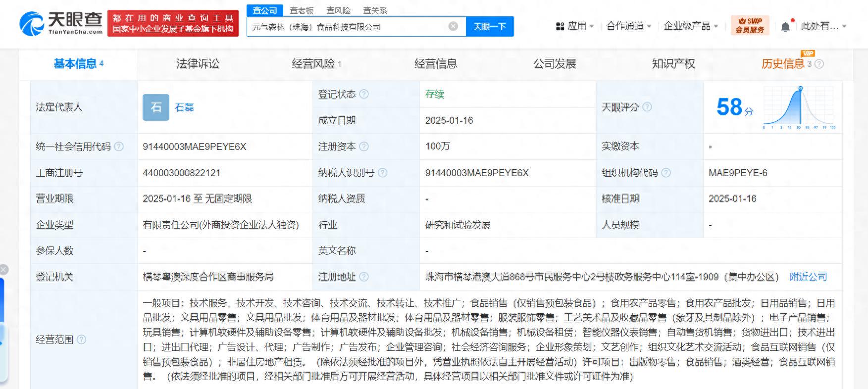Screen dimensions: 868x389
Task: Click the 核准日期 value 2025-01-16
Action: click(732, 198)
